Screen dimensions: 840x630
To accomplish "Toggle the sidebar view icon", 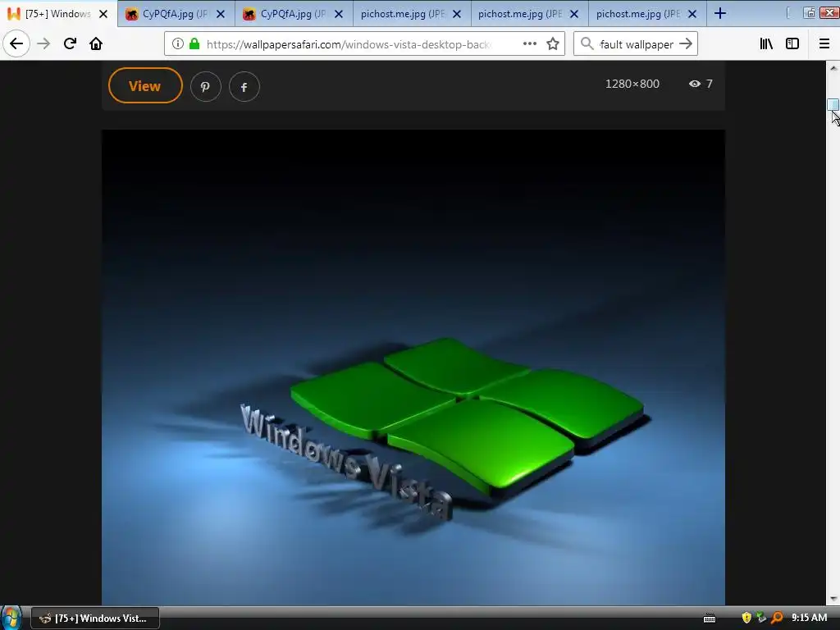I will pyautogui.click(x=792, y=43).
